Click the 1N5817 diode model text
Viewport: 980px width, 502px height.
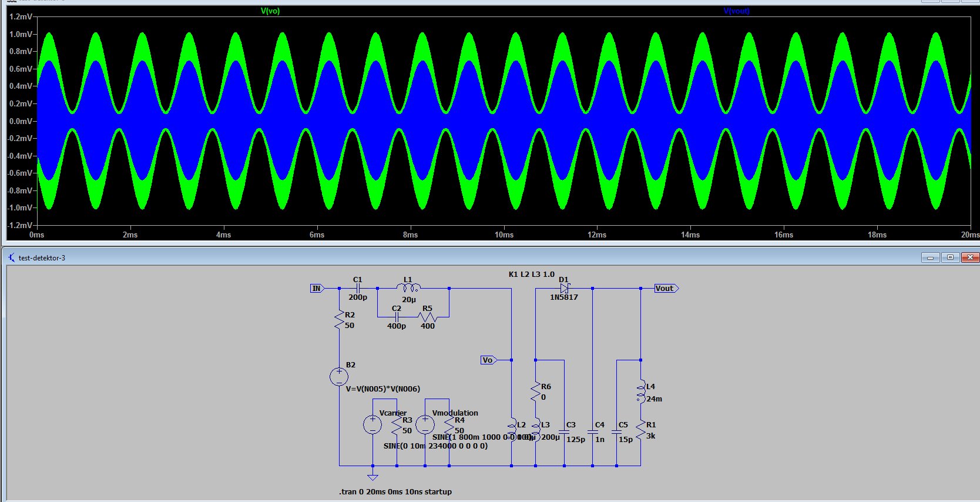564,297
